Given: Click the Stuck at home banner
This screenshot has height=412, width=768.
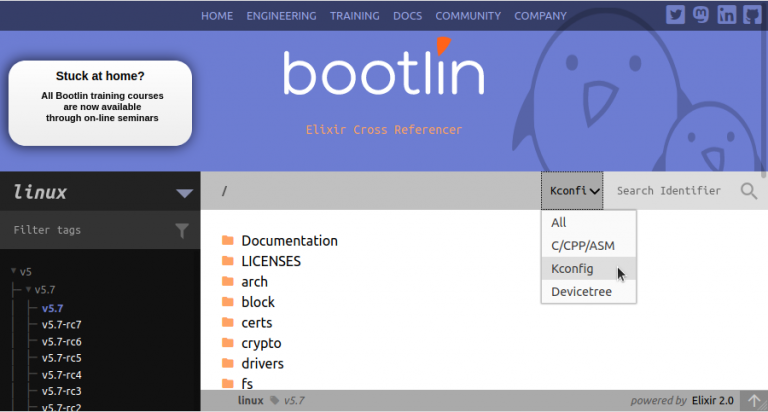Looking at the screenshot, I should point(100,103).
